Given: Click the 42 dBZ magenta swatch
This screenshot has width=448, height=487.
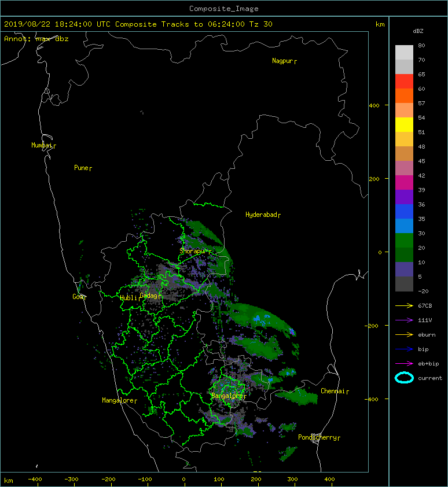Looking at the screenshot, I should [x=404, y=182].
